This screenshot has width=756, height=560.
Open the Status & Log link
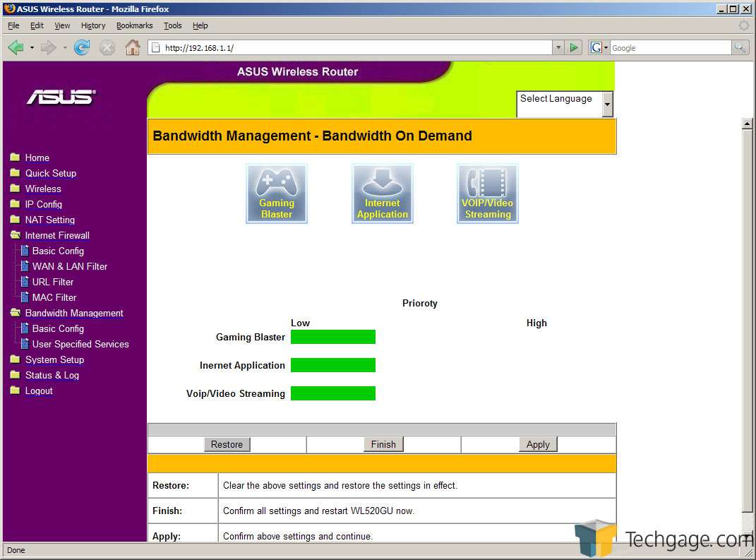tap(52, 375)
